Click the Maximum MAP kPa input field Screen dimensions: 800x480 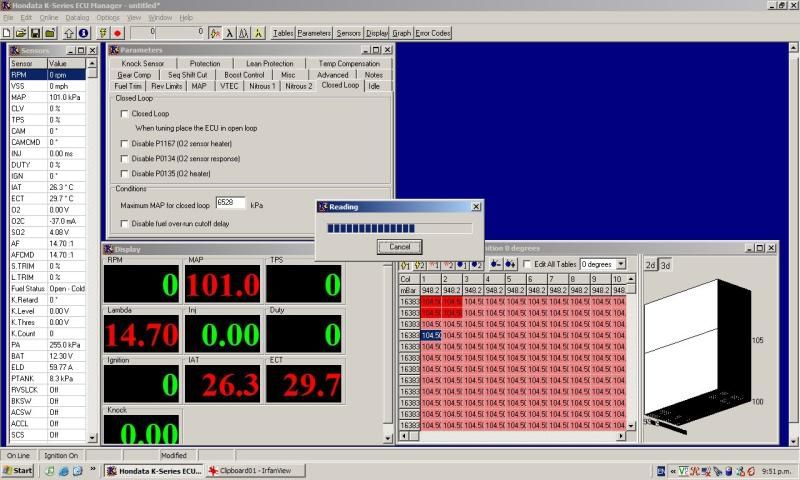231,203
